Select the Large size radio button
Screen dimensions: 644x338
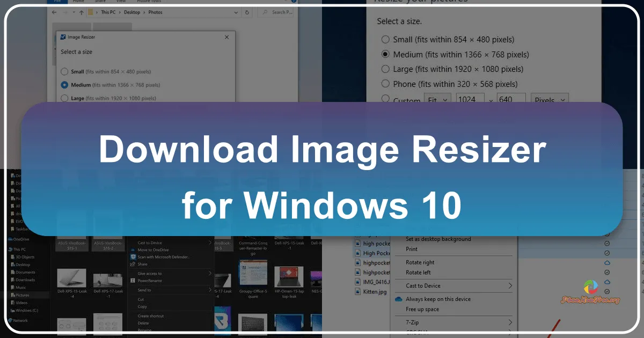[64, 98]
